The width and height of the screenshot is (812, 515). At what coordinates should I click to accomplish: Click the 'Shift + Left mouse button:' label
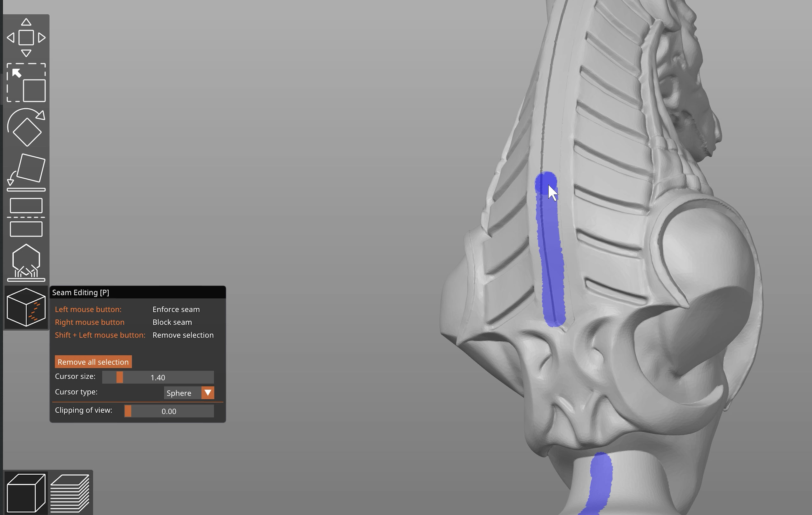coord(100,335)
